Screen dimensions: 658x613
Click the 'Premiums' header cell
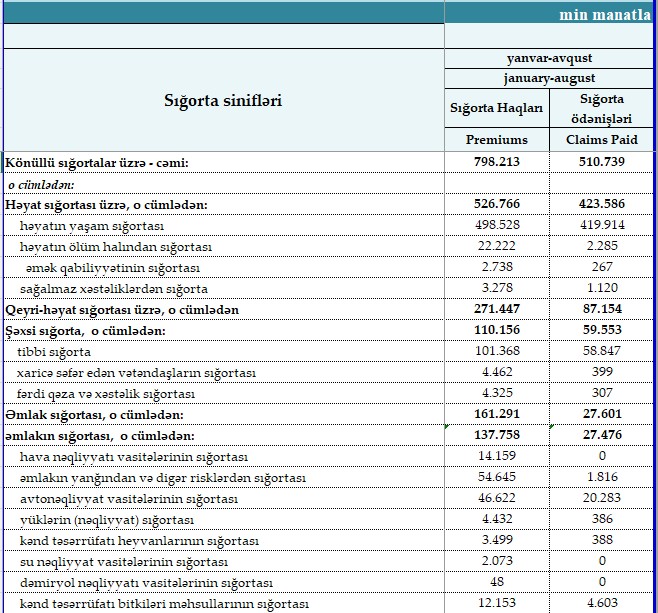(496, 140)
